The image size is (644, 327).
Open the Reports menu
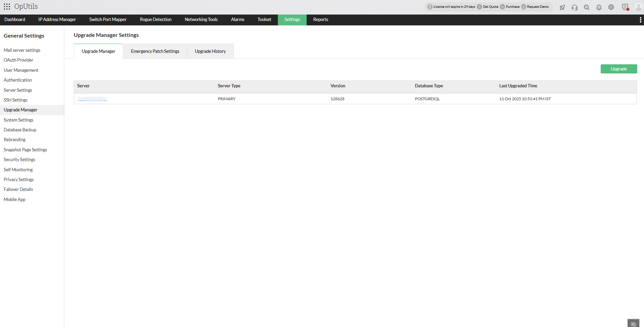coord(321,20)
